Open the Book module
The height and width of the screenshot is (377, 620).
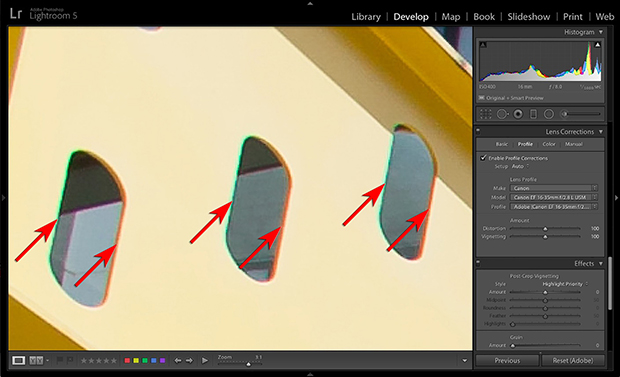[x=484, y=17]
